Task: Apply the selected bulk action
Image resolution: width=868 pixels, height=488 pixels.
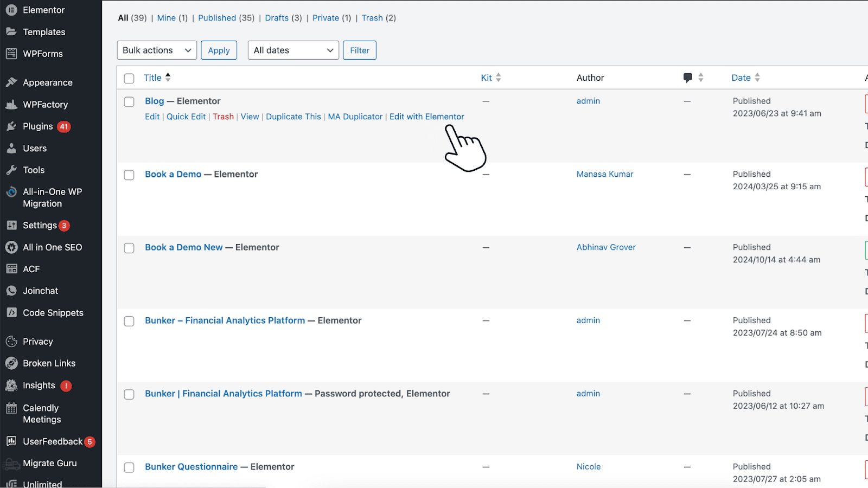Action: [x=219, y=50]
